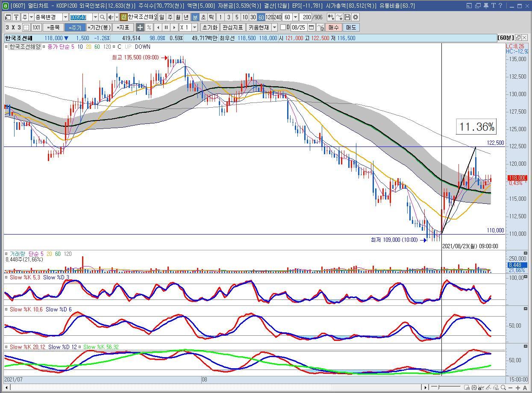Click the bottom horizontal chart scrollbar
Viewport: 532px width, 393px height.
click(x=216, y=387)
